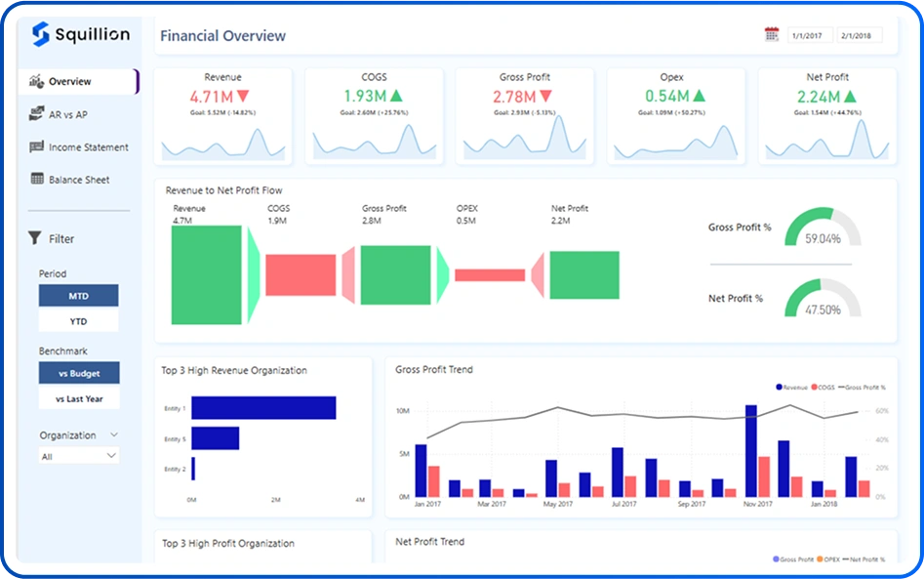Open the Income Statement page
The height and width of the screenshot is (579, 924).
coord(88,147)
